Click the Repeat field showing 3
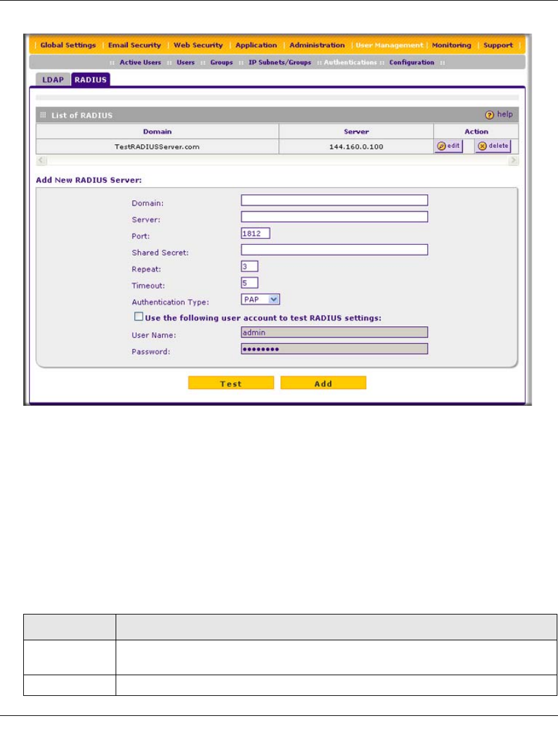 pos(249,266)
